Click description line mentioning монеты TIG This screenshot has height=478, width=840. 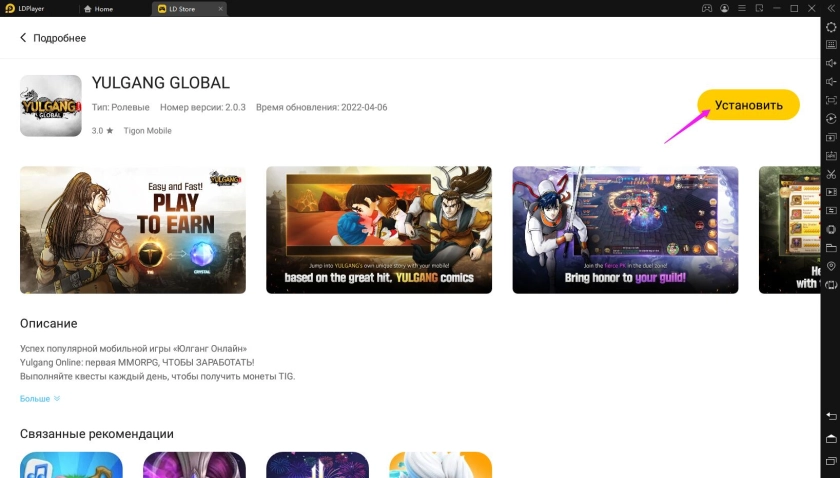(158, 376)
